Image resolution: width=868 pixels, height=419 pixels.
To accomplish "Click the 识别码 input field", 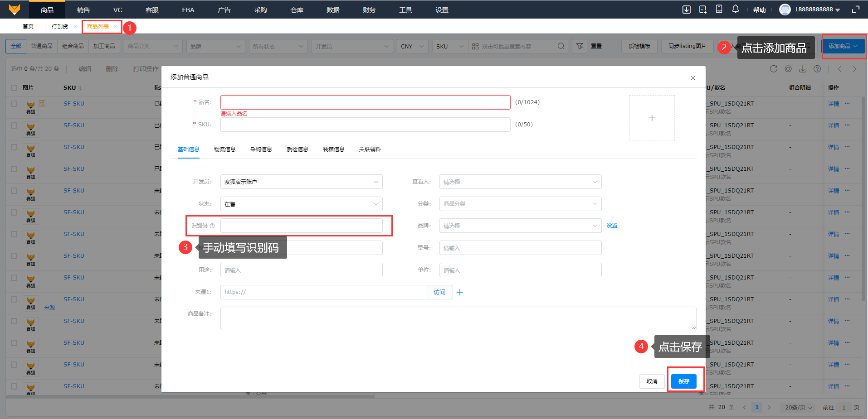I will (301, 226).
